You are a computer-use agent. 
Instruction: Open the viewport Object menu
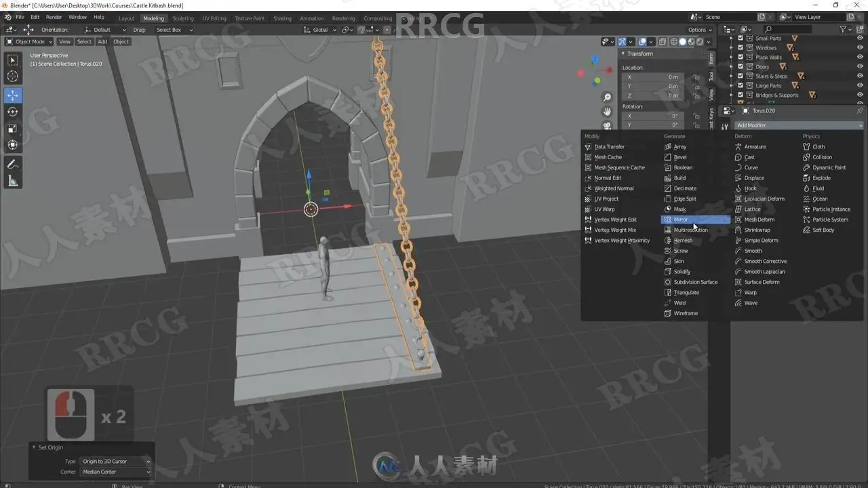(x=121, y=42)
